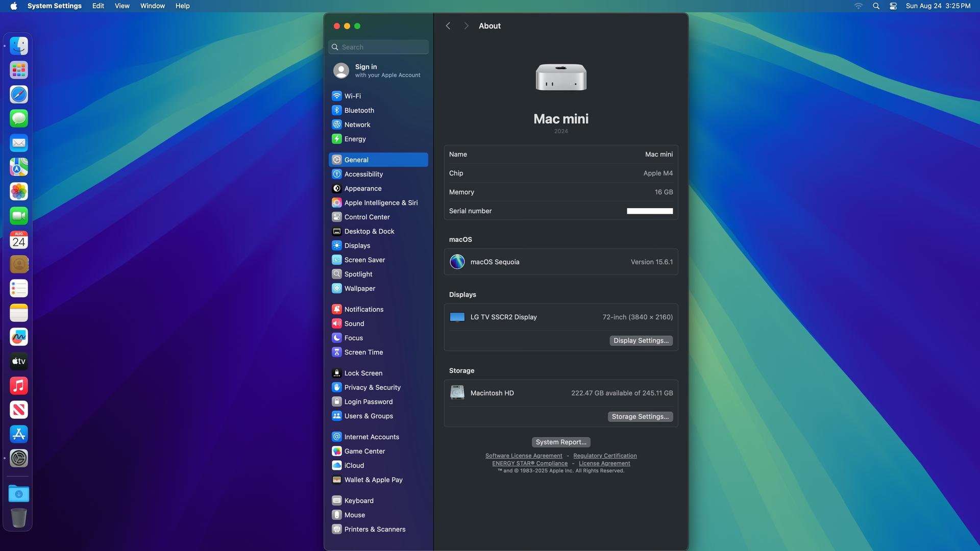980x551 pixels.
Task: Open Mouse settings
Action: pyautogui.click(x=378, y=515)
